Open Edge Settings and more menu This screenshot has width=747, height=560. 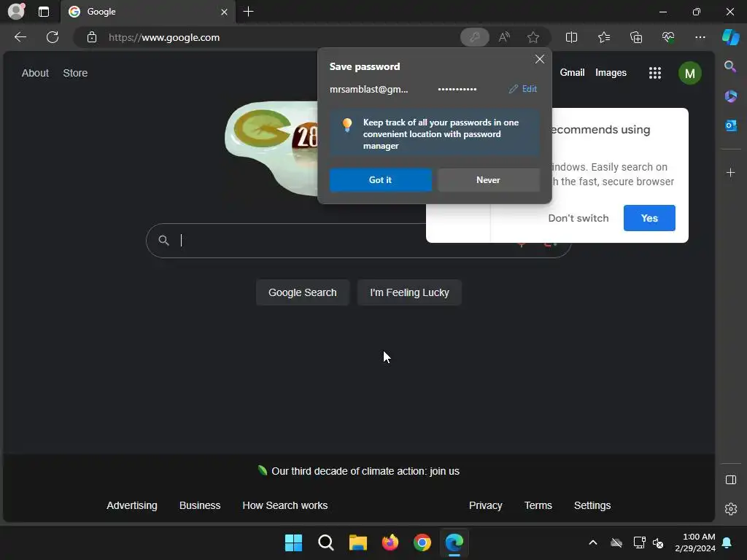700,37
